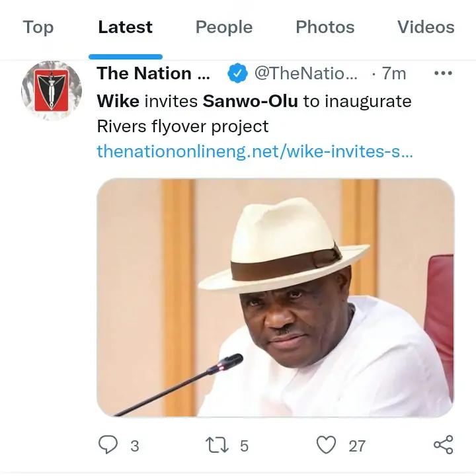This screenshot has width=476, height=476.
Task: Click the share icon on the tweet
Action: pyautogui.click(x=442, y=445)
